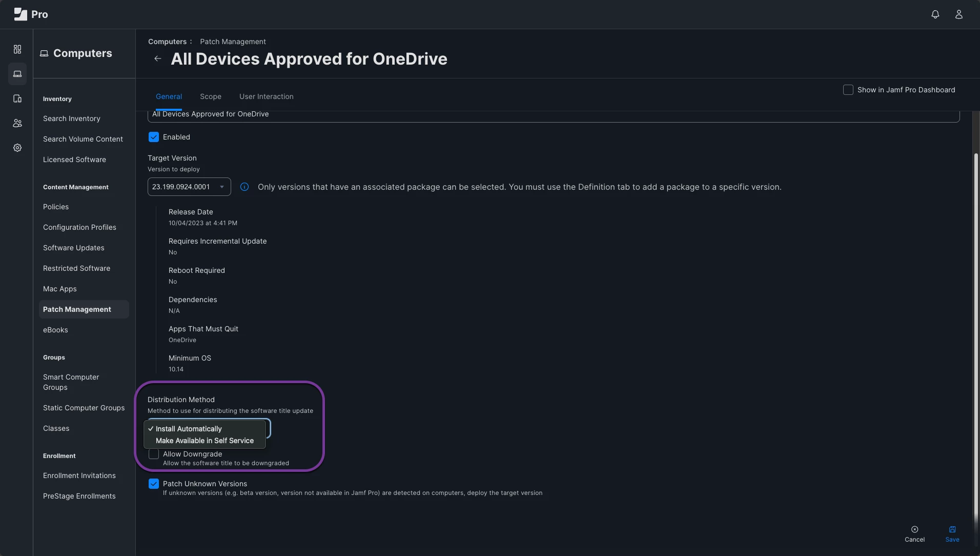Viewport: 980px width, 556px height.
Task: Open the user account menu icon
Action: pyautogui.click(x=959, y=14)
